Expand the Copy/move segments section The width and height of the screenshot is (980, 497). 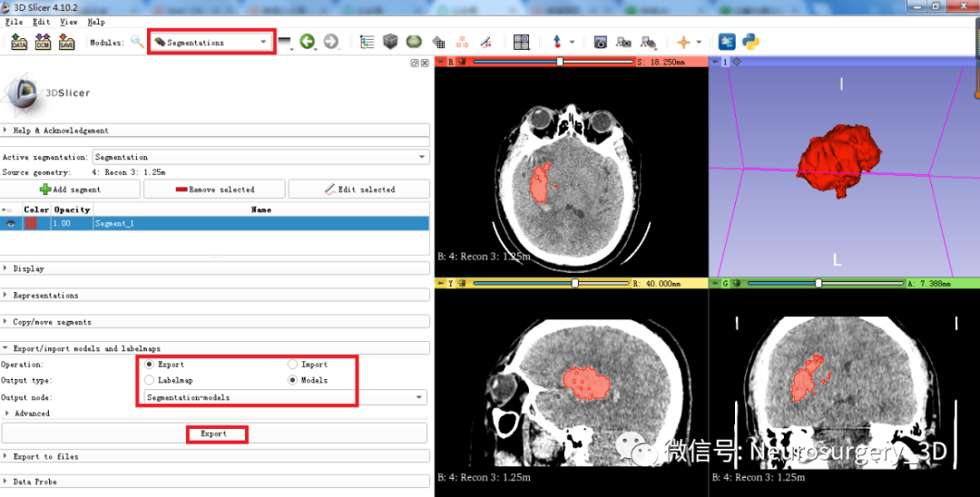tap(215, 322)
